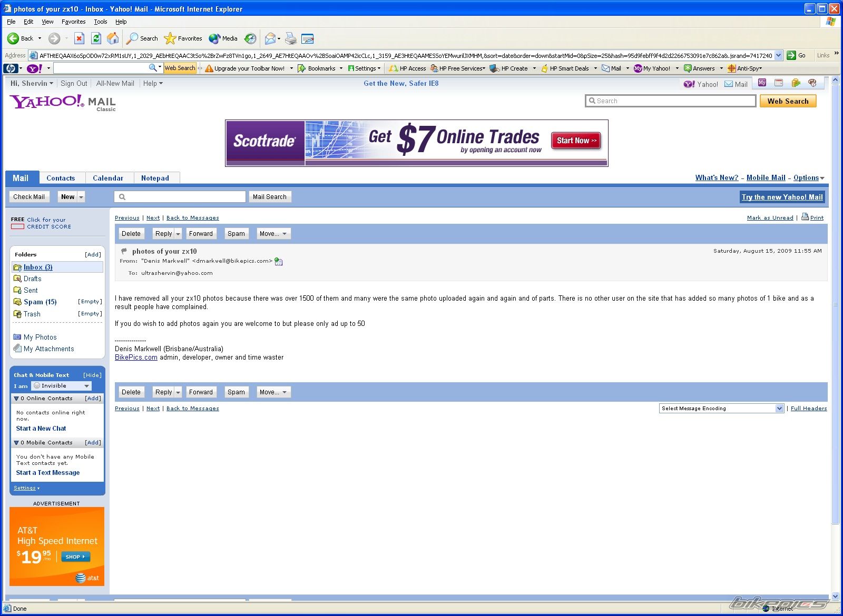Click HP Access toolbar icon

(393, 68)
